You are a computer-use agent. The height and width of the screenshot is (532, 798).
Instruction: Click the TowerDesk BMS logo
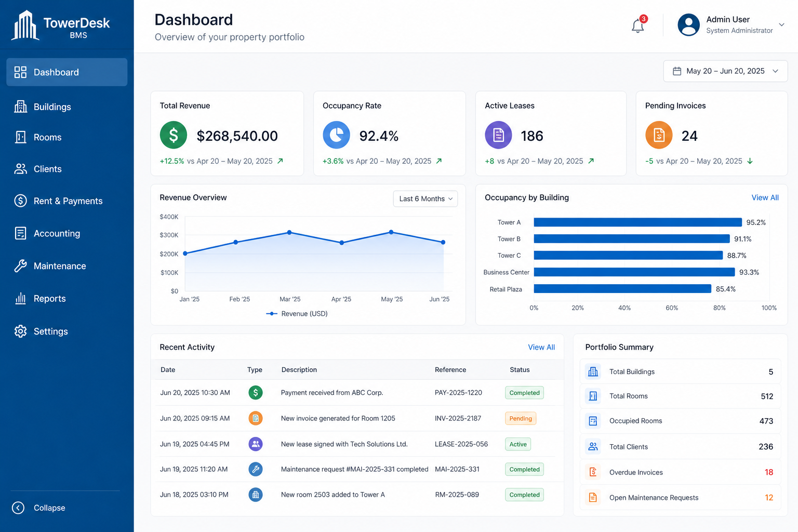pos(61,25)
